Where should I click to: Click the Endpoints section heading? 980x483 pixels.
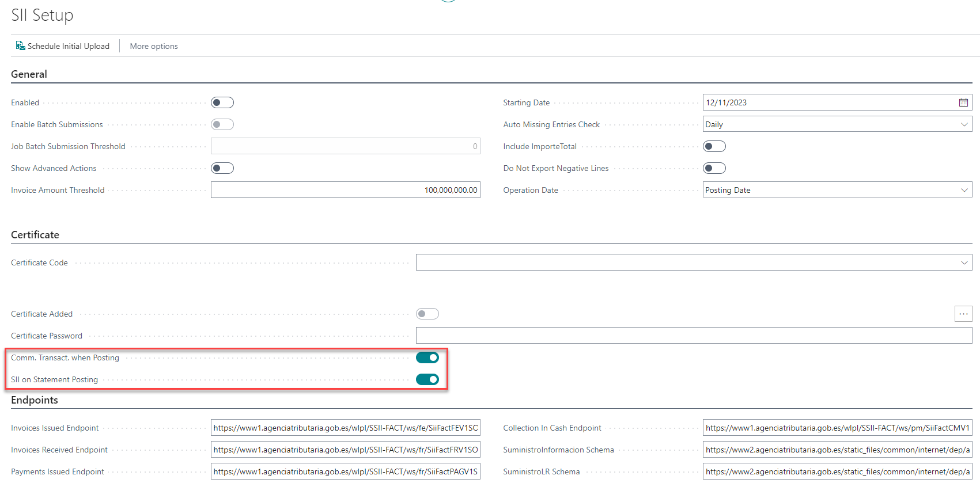point(35,400)
